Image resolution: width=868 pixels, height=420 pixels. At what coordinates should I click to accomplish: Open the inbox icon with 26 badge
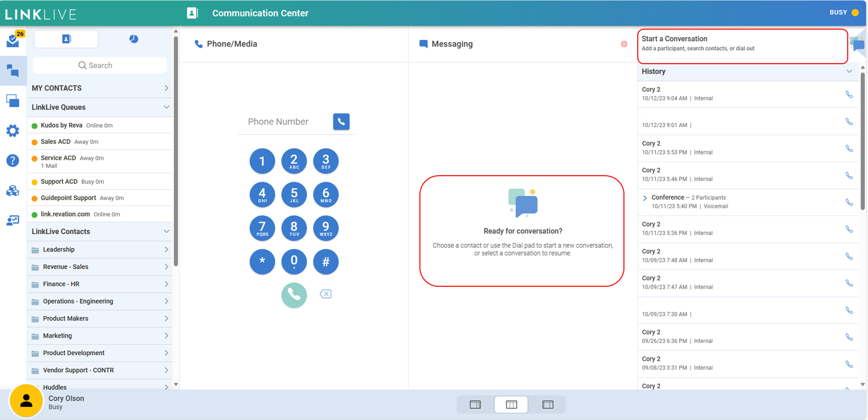point(13,40)
